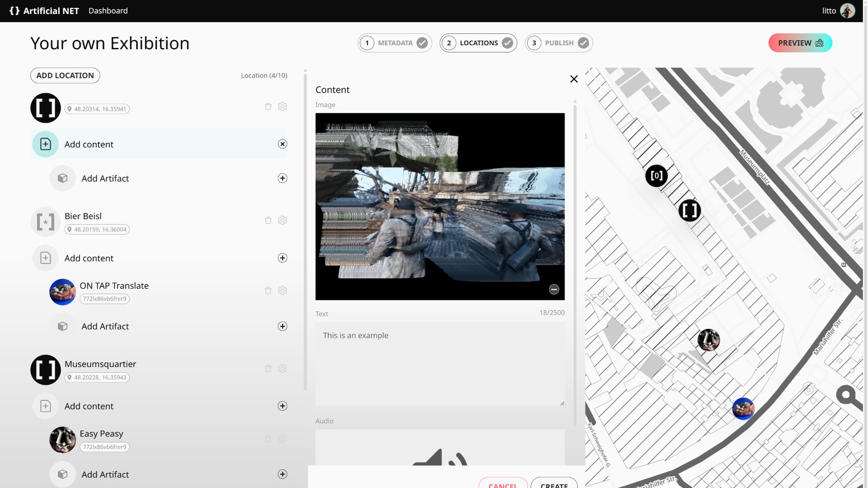
Task: Select the first location bracket icon
Action: coord(46,108)
